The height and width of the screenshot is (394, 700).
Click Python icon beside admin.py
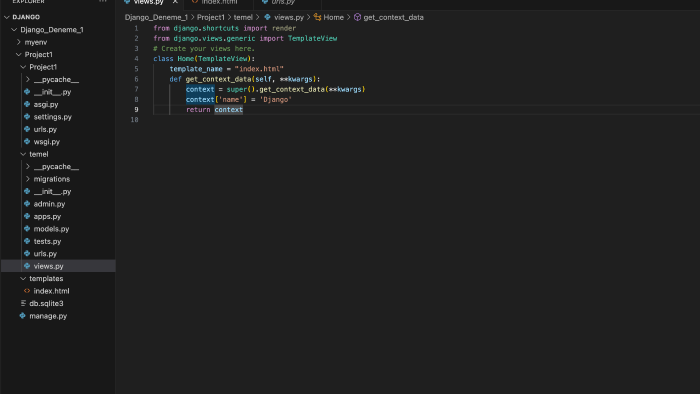pyautogui.click(x=27, y=203)
